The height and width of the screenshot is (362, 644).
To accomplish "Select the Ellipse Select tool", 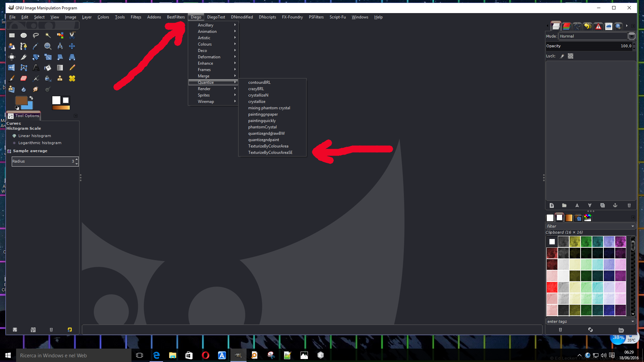I will point(23,35).
